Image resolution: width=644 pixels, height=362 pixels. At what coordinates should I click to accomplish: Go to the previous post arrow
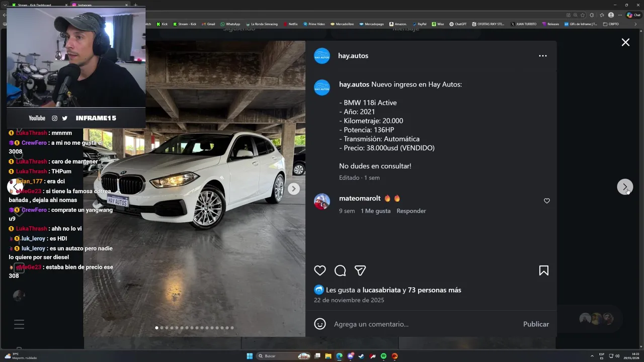pos(15,187)
